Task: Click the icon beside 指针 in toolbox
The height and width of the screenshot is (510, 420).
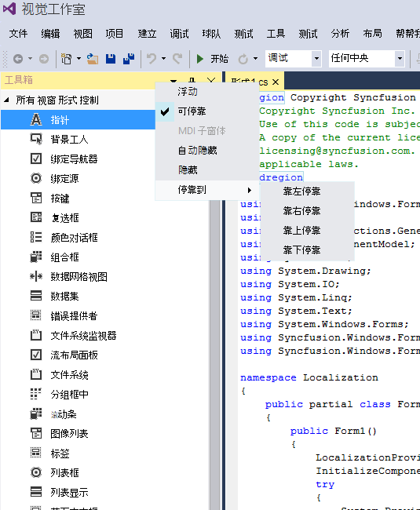Action: [x=36, y=120]
